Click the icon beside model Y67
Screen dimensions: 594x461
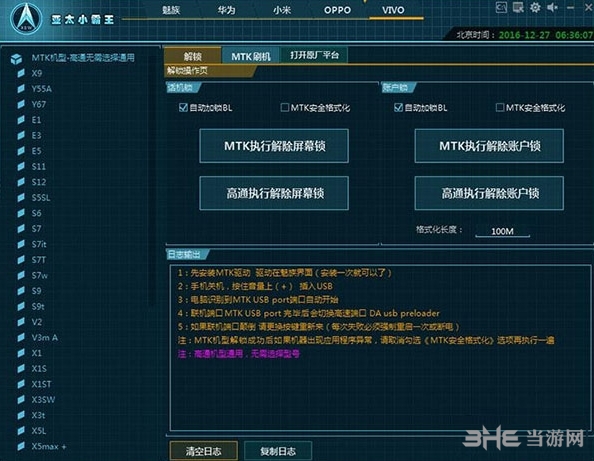click(21, 104)
